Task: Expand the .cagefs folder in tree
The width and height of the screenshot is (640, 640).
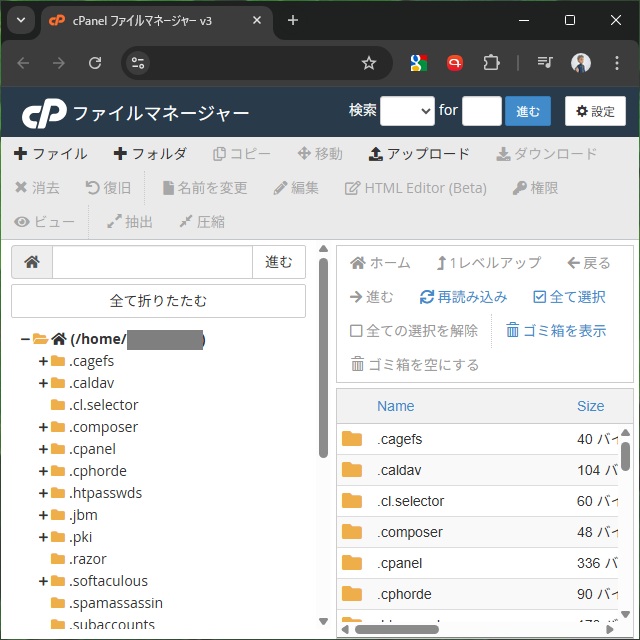Action: click(x=43, y=361)
